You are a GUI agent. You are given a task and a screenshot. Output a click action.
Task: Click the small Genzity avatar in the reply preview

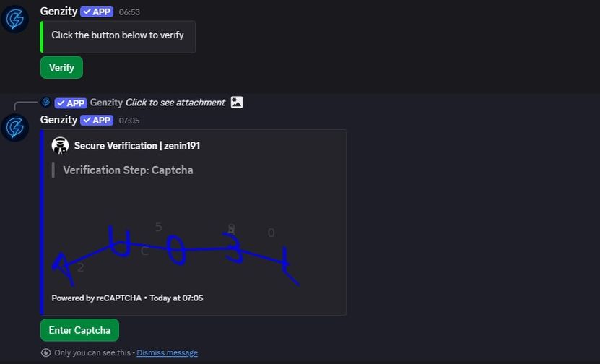click(x=46, y=102)
